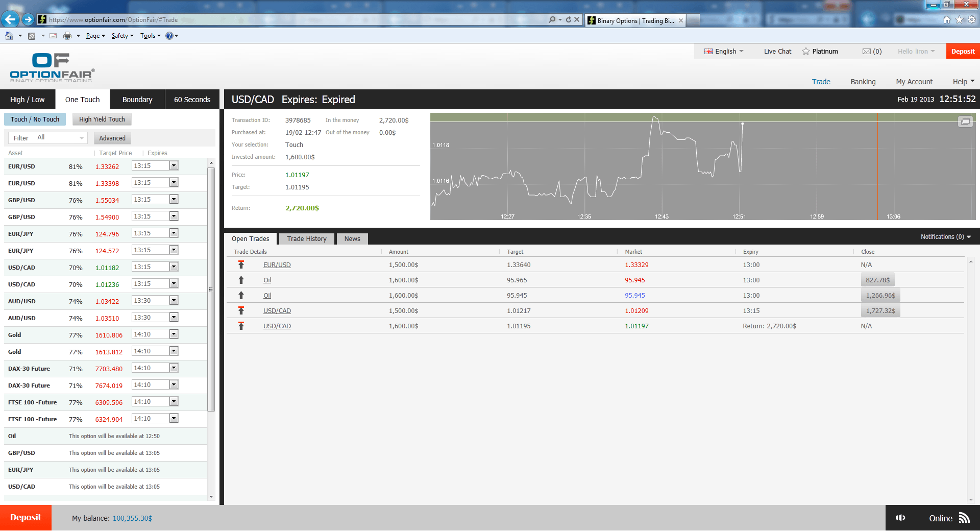Image resolution: width=980 pixels, height=531 pixels.
Task: Toggle the Advanced filter button
Action: click(x=112, y=138)
